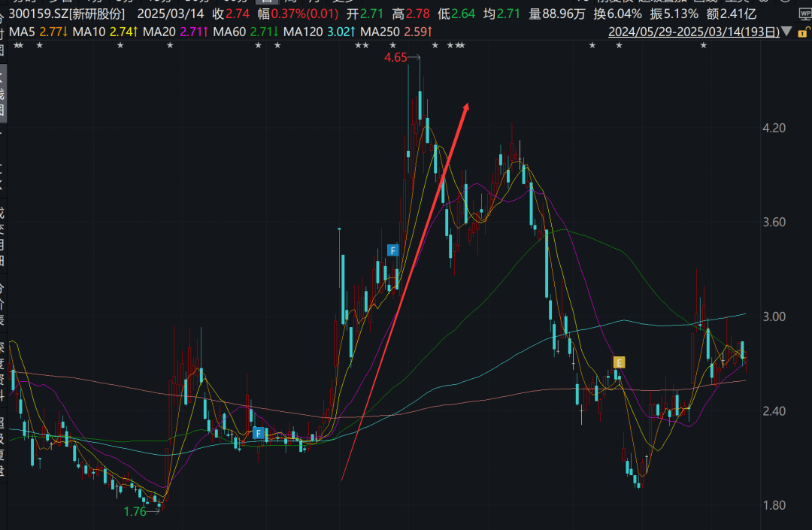Image resolution: width=812 pixels, height=530 pixels.
Task: Toggle the MA250 moving average line label
Action: click(396, 32)
